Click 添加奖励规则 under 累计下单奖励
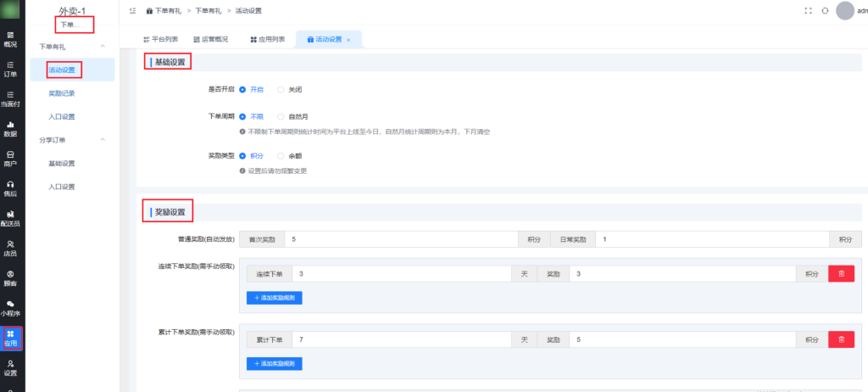Screen dimensions: 868x392 275,364
